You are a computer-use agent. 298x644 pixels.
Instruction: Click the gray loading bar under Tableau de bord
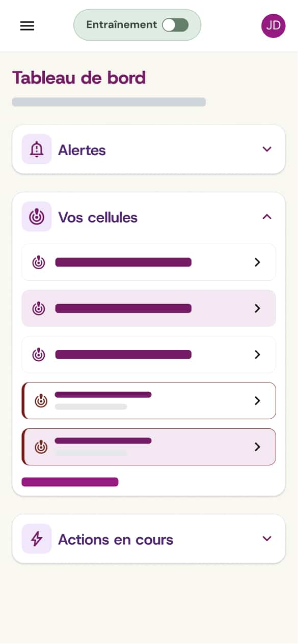coord(109,102)
